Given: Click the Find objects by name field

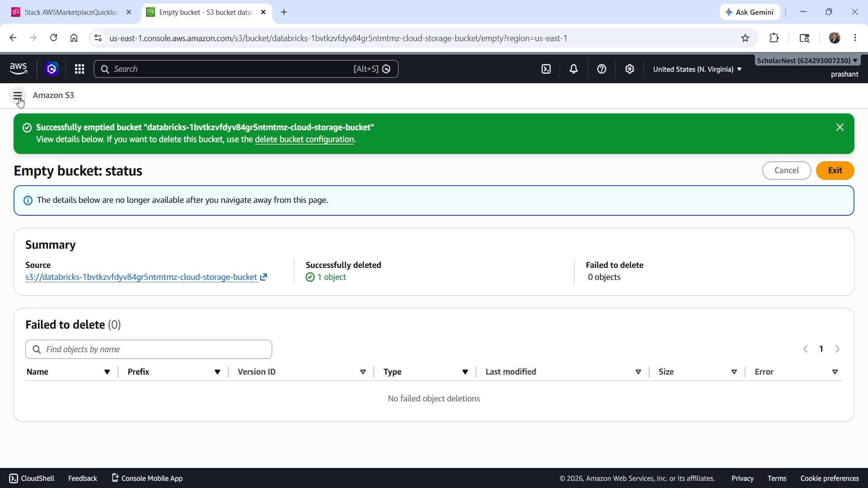Looking at the screenshot, I should click(149, 349).
